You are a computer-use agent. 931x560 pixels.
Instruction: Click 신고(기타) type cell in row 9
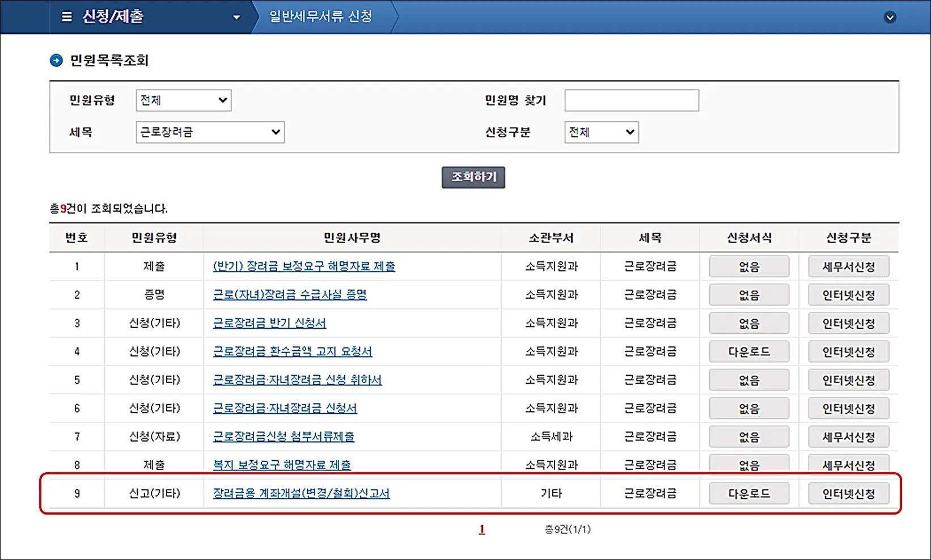coord(154,493)
